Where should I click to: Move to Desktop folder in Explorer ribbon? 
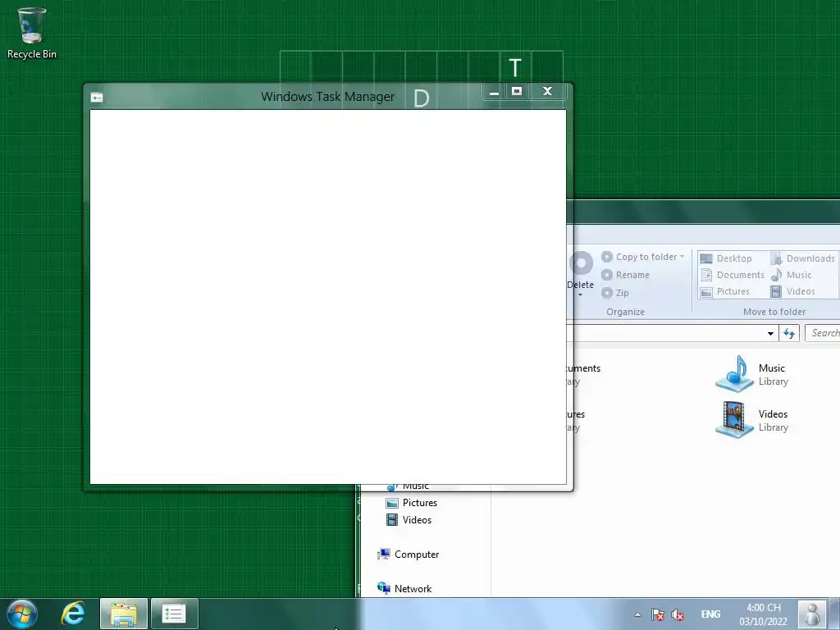pos(726,258)
